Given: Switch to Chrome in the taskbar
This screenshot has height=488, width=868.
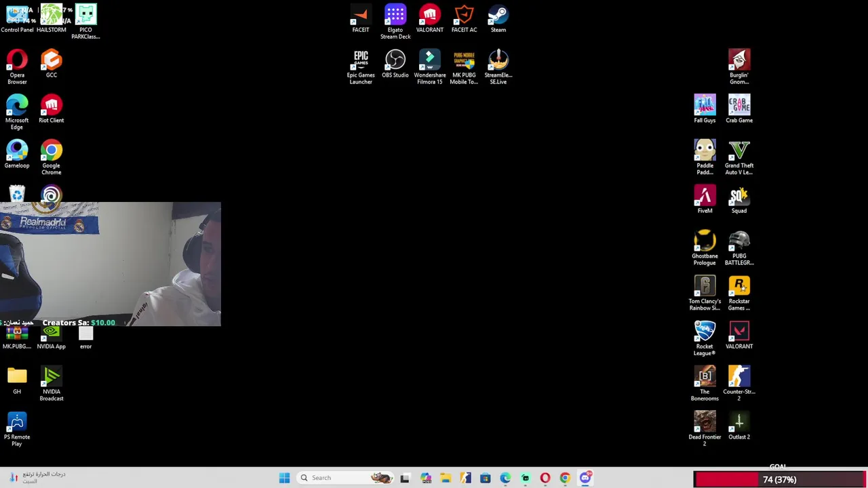Looking at the screenshot, I should coord(565,478).
